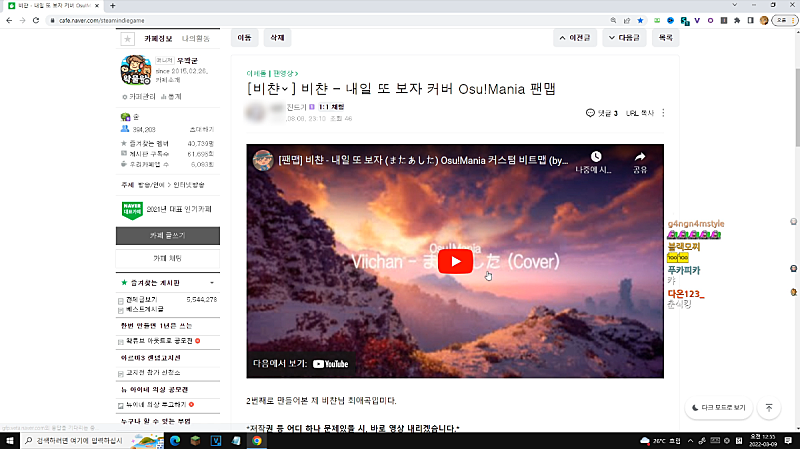Switch to the 카페정보 tab
800x449 pixels.
click(158, 39)
